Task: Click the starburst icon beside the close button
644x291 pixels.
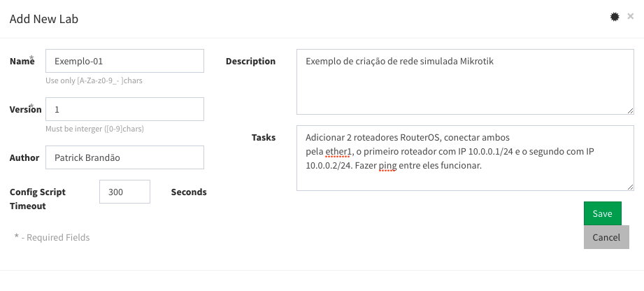Action: (615, 17)
